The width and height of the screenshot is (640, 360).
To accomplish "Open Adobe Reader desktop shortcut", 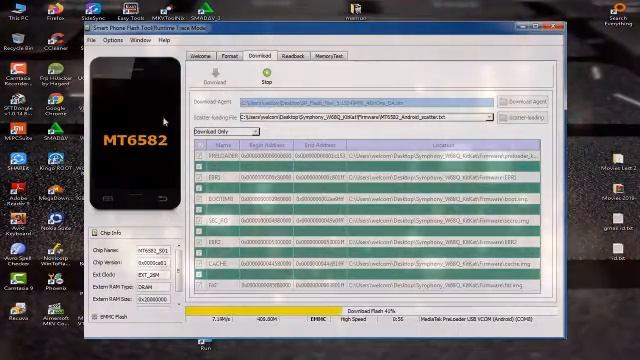I will click(x=18, y=194).
